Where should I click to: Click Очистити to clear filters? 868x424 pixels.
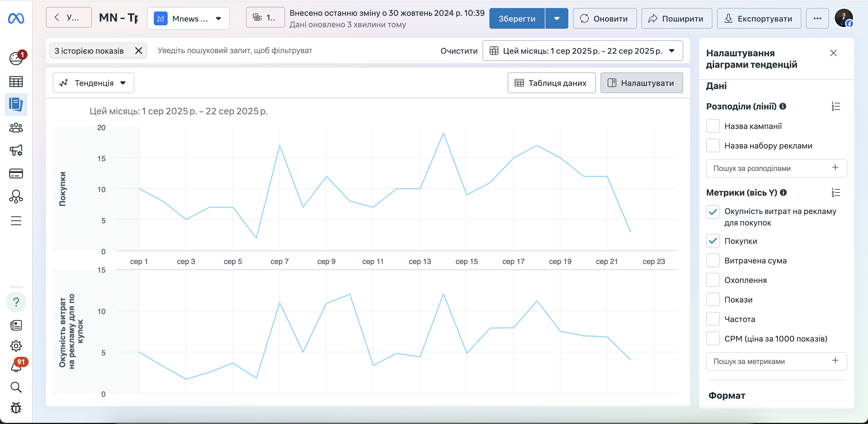459,51
